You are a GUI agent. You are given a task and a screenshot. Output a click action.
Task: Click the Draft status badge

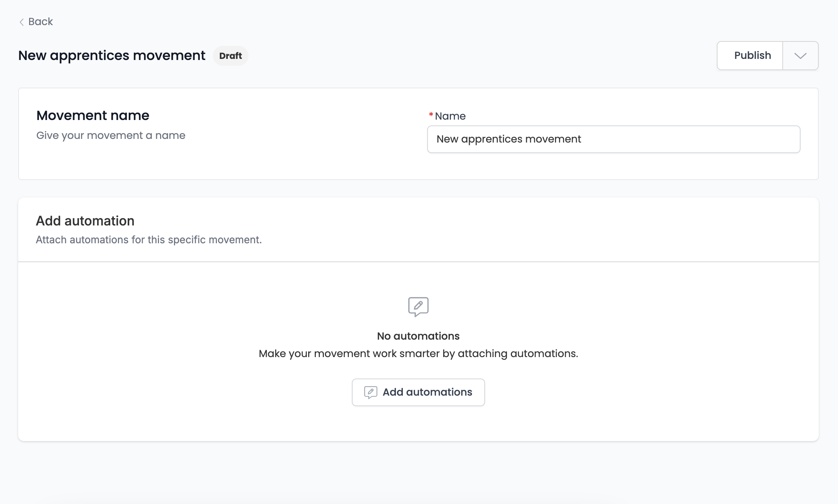231,56
